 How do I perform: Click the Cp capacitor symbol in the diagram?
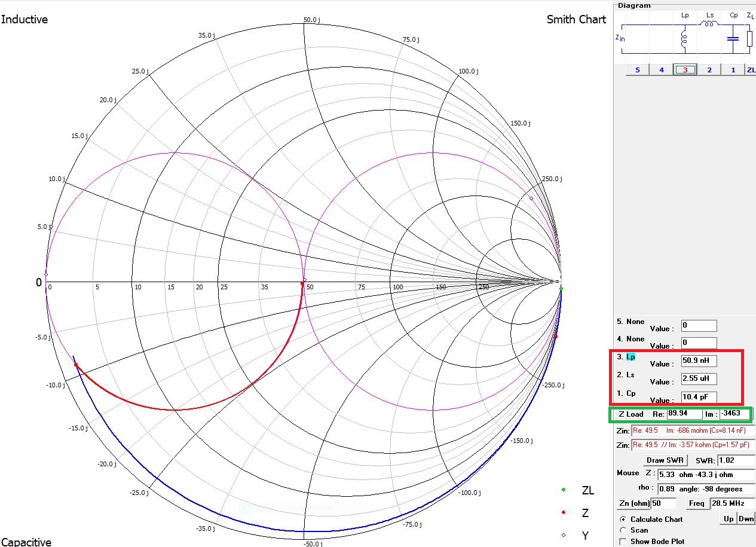pos(733,39)
